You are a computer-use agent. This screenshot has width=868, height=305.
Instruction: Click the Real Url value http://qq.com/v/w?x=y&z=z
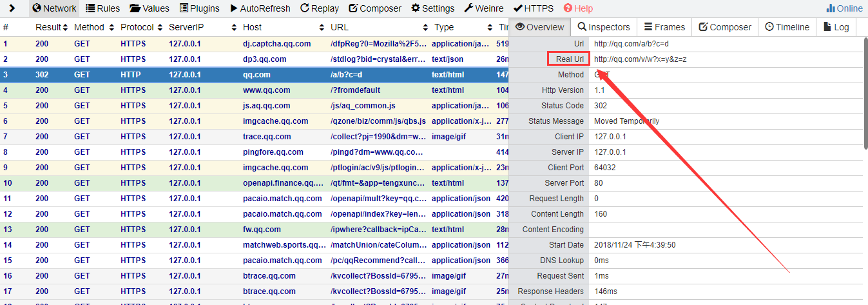pos(640,59)
